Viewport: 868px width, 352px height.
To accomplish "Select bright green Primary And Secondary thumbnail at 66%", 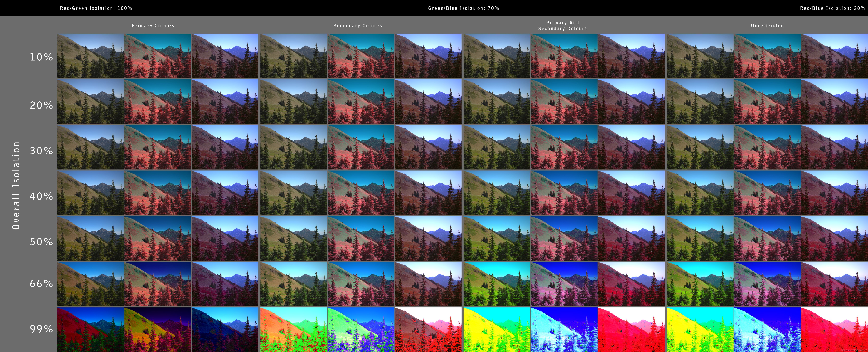I will [x=497, y=284].
